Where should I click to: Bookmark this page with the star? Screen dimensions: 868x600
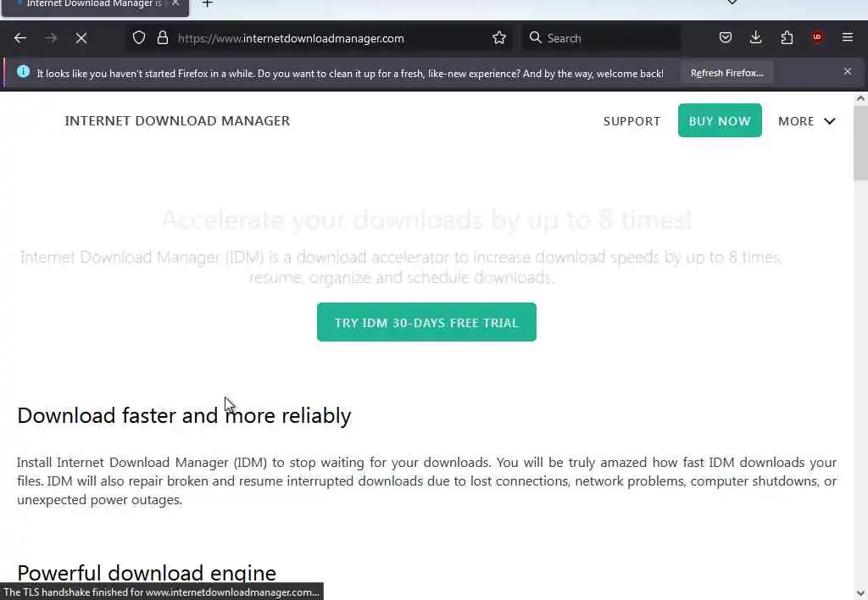coord(498,37)
